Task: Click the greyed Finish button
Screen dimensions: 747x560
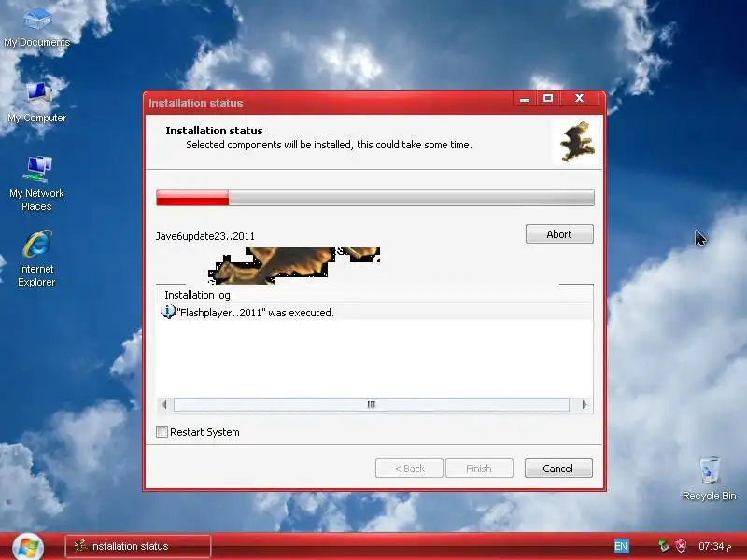Action: pos(479,469)
